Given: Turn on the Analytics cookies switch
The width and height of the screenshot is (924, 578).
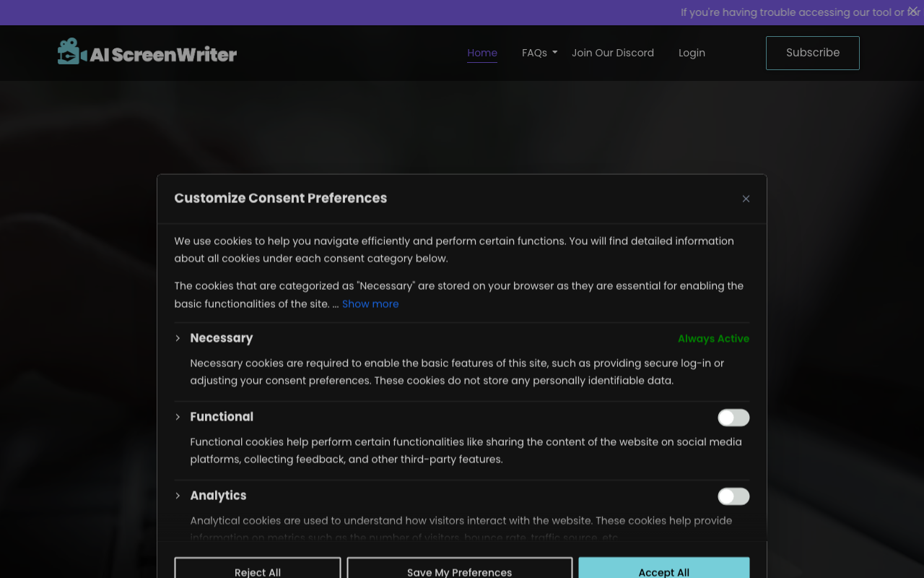Looking at the screenshot, I should pyautogui.click(x=733, y=496).
